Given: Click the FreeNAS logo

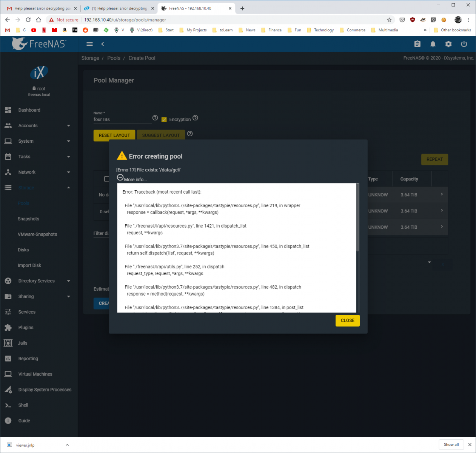Looking at the screenshot, I should pos(39,44).
